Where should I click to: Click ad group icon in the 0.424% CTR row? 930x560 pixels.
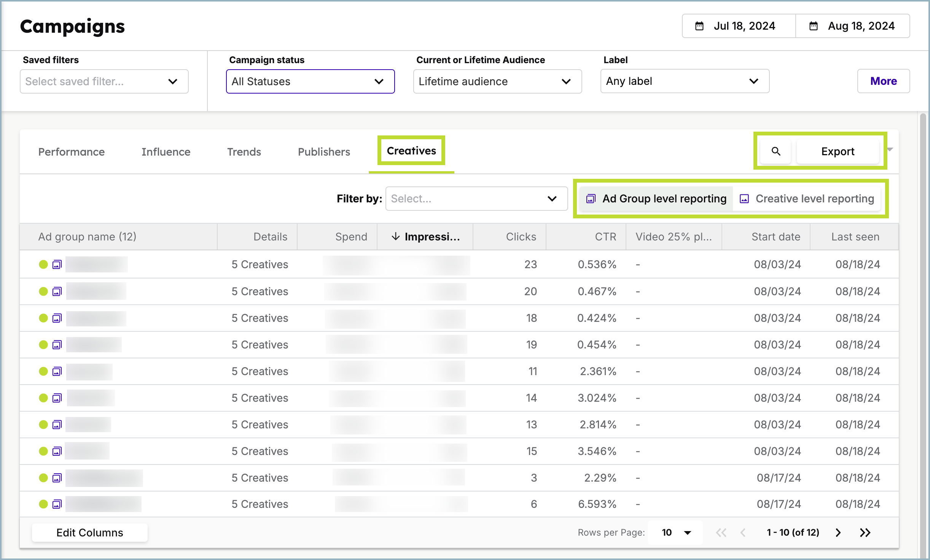pos(57,318)
